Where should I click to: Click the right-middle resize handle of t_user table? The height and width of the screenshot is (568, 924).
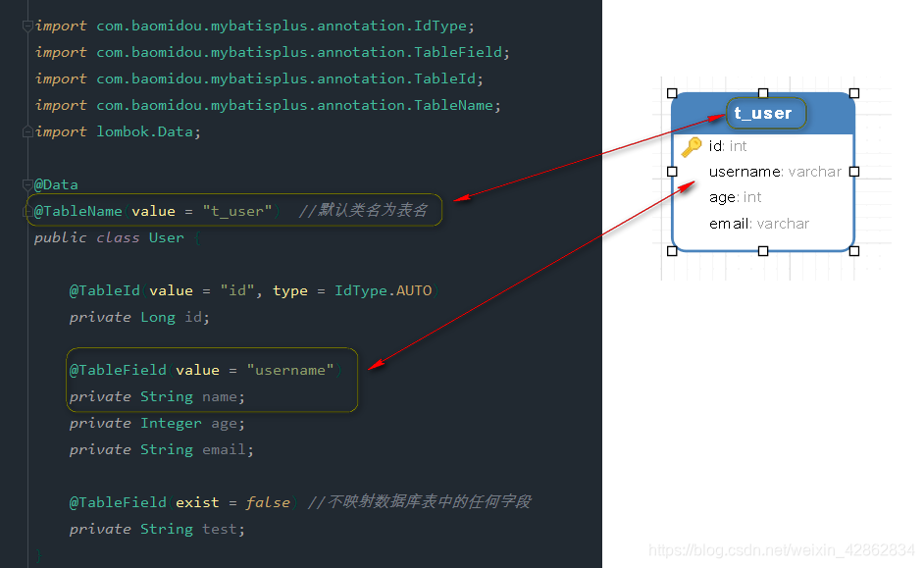(854, 172)
